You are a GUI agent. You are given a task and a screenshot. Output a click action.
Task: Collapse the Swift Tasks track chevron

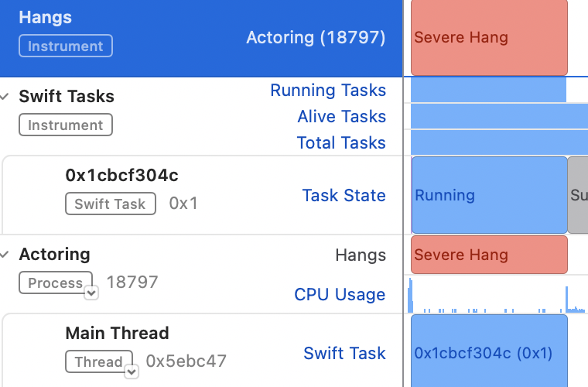pyautogui.click(x=5, y=97)
